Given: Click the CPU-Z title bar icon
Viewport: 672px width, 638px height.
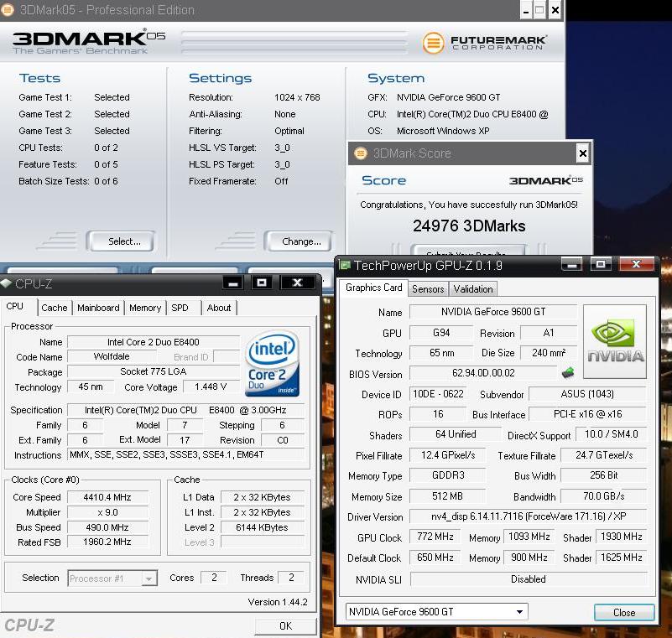Looking at the screenshot, I should pyautogui.click(x=6, y=283).
